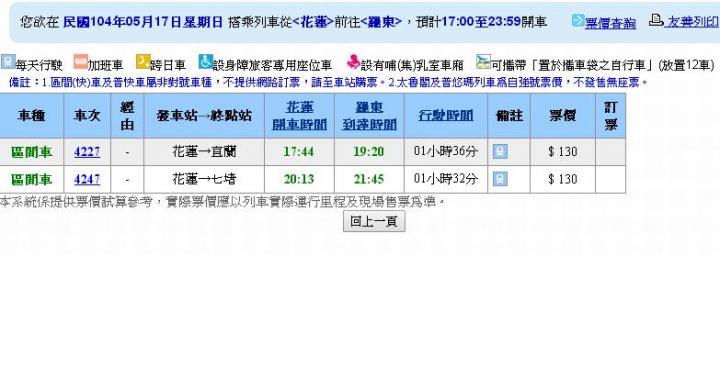Click the bicycle carry-on legend icon
Screen dimensions: 720x367
point(483,62)
